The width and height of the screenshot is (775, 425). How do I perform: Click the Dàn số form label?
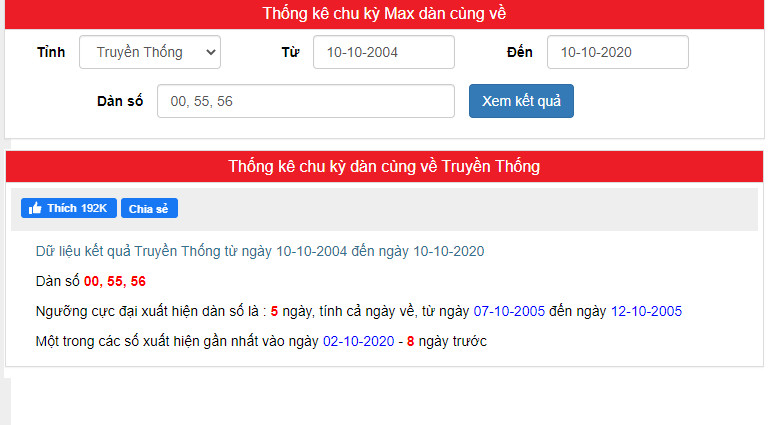tap(120, 101)
